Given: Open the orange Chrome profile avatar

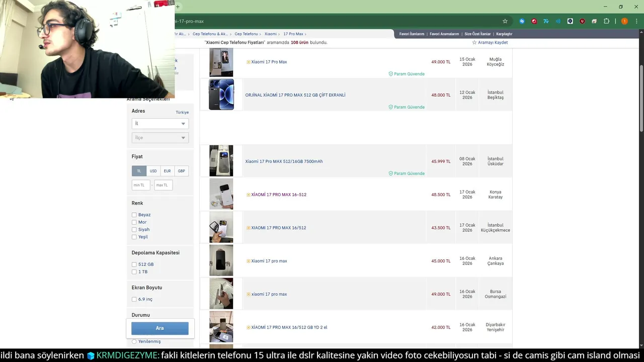Looking at the screenshot, I should pyautogui.click(x=624, y=21).
